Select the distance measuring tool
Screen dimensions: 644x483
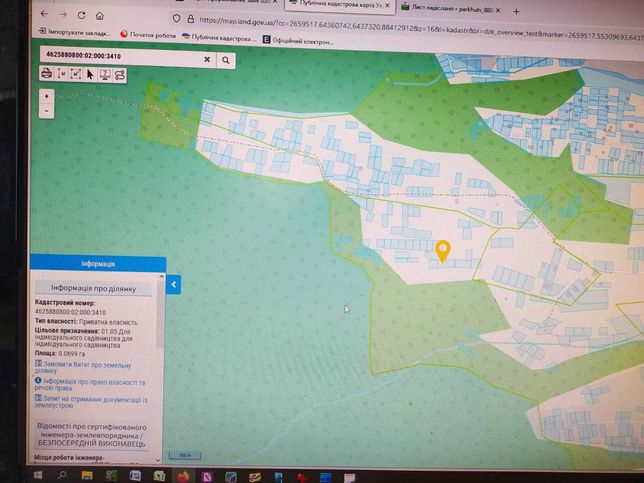tap(62, 74)
